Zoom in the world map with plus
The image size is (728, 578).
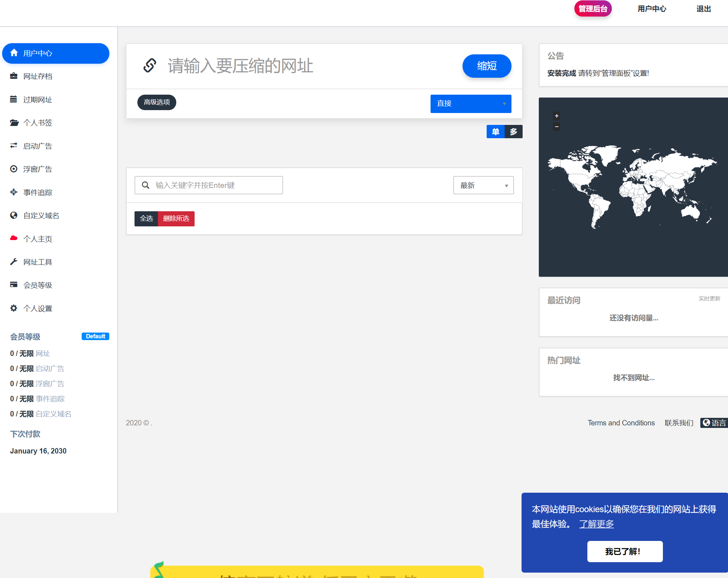tap(556, 116)
